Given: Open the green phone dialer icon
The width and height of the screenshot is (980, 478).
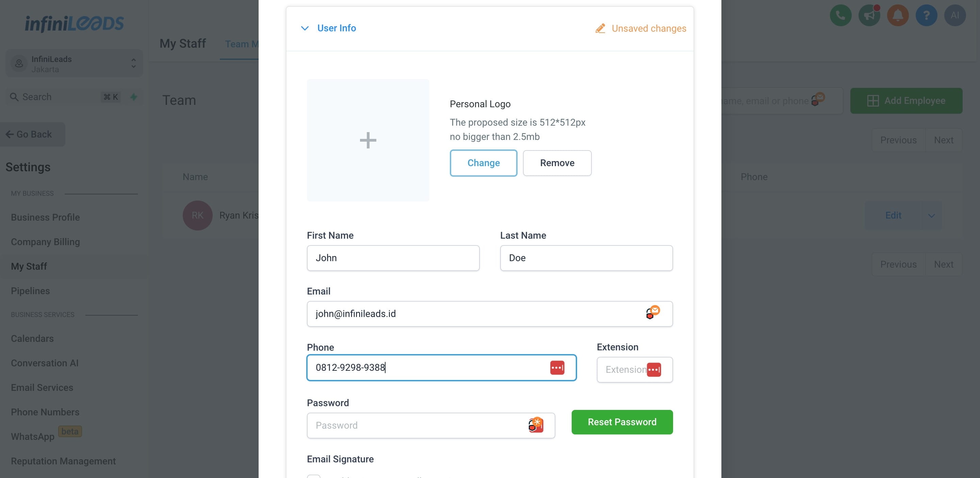Looking at the screenshot, I should click(x=840, y=15).
